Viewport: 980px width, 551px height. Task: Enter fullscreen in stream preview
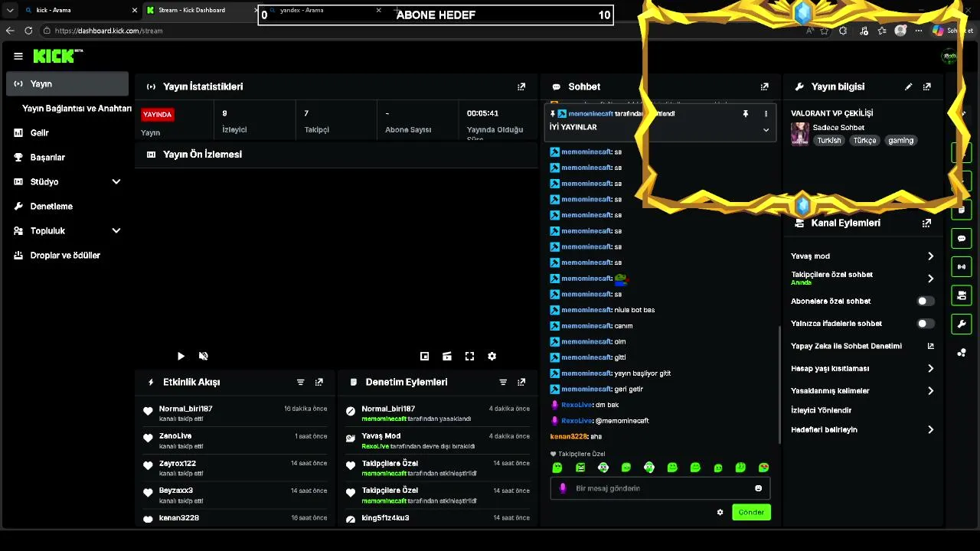point(469,356)
